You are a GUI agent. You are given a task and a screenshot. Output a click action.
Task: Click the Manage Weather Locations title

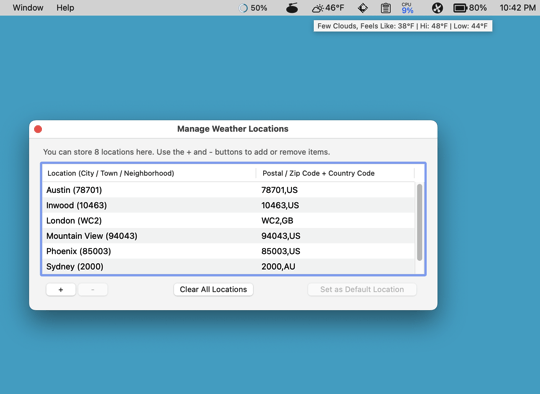233,129
